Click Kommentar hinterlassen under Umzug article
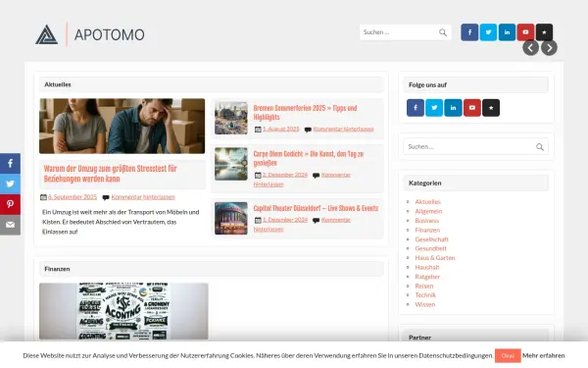 pyautogui.click(x=143, y=197)
